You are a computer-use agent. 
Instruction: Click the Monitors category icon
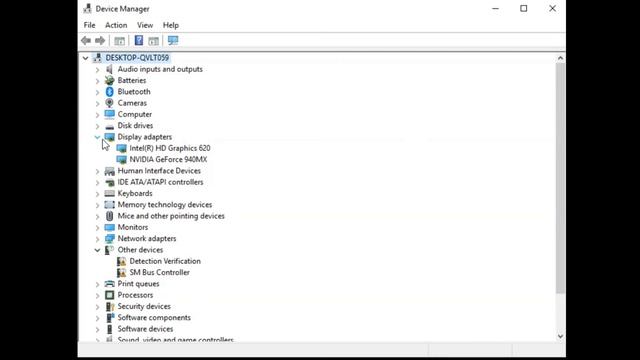(109, 227)
